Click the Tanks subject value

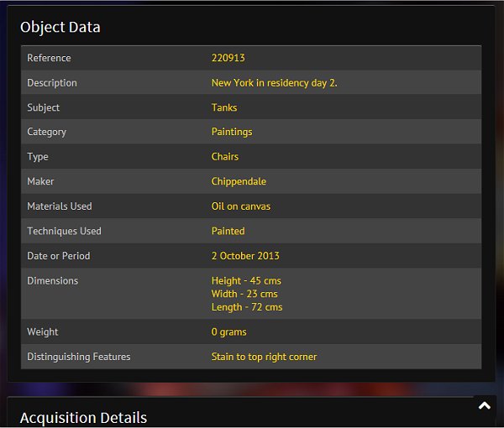tap(224, 107)
